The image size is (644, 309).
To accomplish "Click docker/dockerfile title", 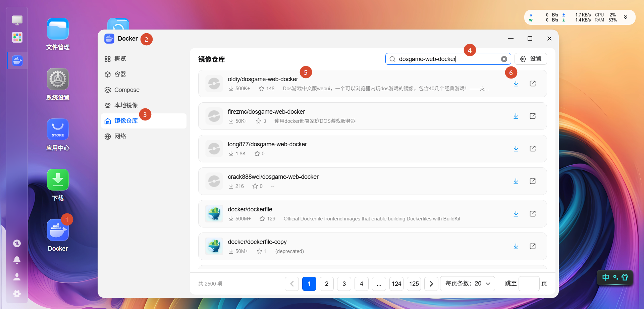I will tap(250, 209).
